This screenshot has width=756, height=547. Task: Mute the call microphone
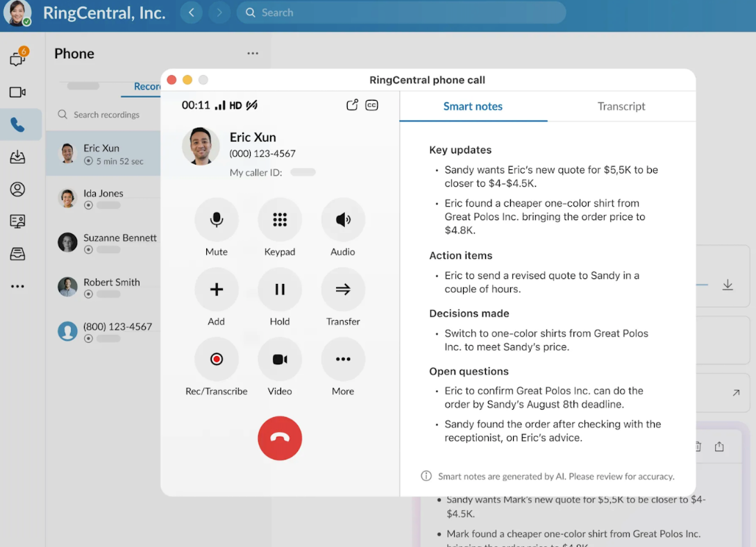(x=217, y=220)
